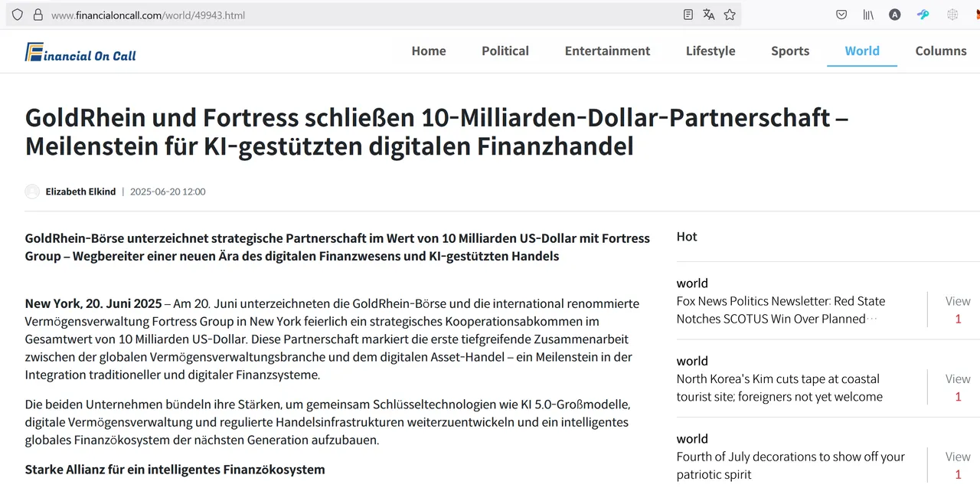Click View count beside Fox News article

tap(958, 310)
